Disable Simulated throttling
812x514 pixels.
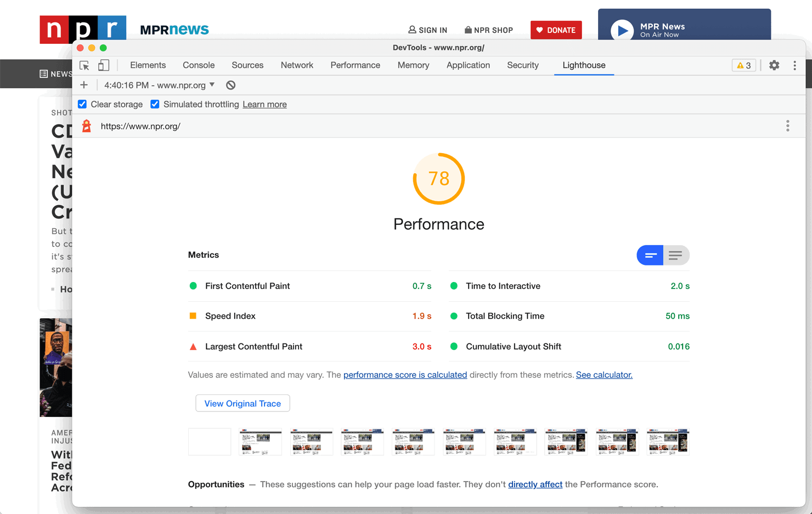155,104
